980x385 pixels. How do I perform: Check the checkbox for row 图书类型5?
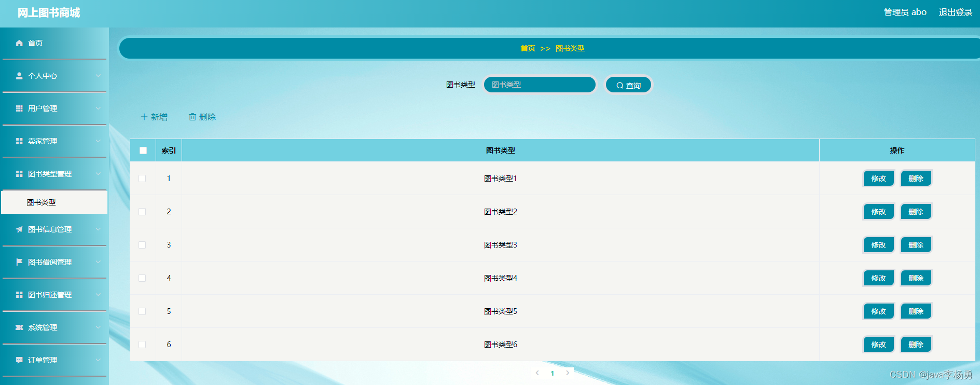pyautogui.click(x=142, y=311)
